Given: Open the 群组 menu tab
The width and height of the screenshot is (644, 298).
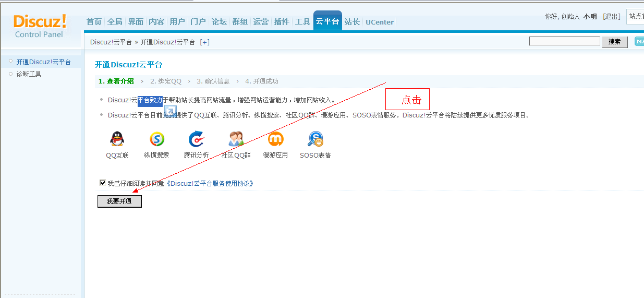Looking at the screenshot, I should pos(240,22).
